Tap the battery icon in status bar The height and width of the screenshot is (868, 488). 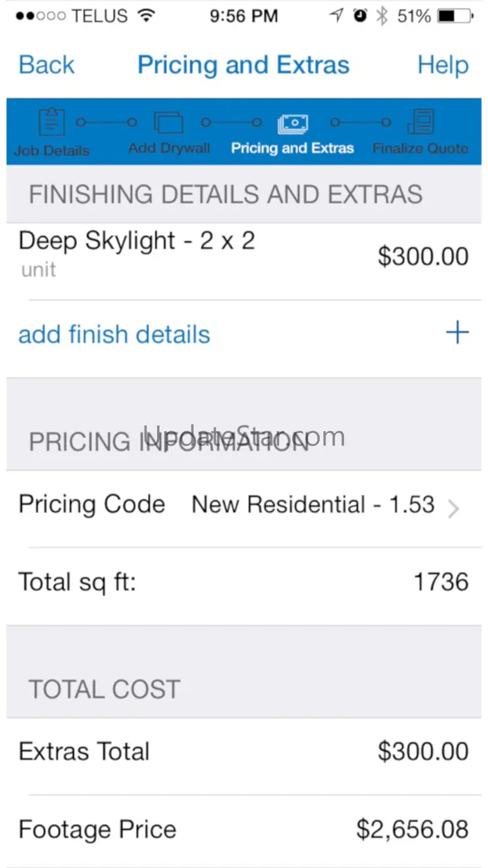pos(454,16)
